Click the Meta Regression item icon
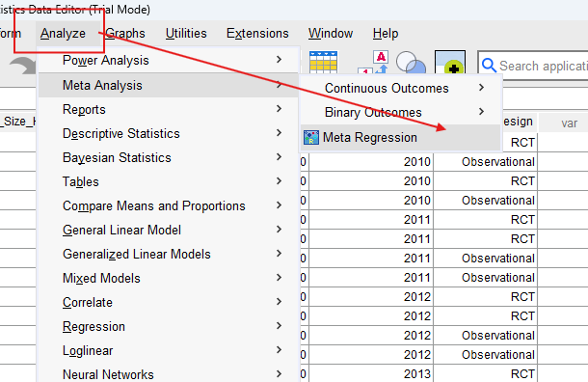Viewport: 588px width, 382px height. coord(311,138)
